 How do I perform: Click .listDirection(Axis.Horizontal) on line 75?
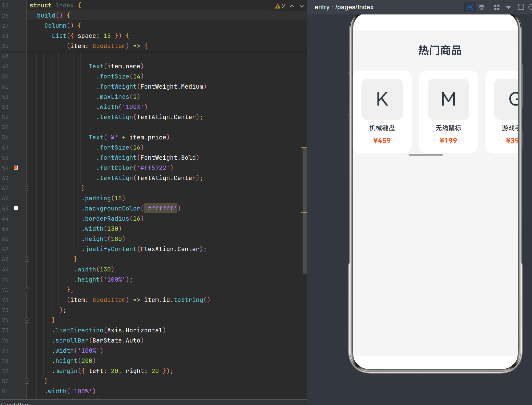pyautogui.click(x=109, y=330)
